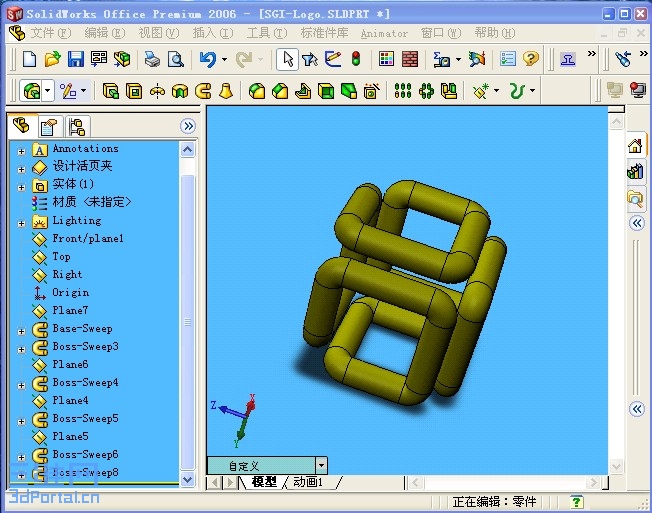Screen dimensions: 652x513
Task: Click the Print icon
Action: coord(153,59)
